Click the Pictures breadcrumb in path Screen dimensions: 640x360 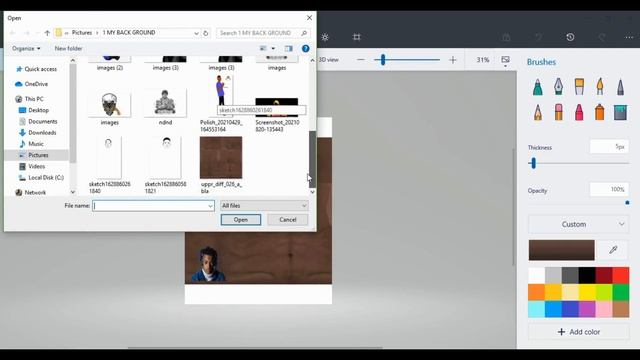(x=82, y=33)
